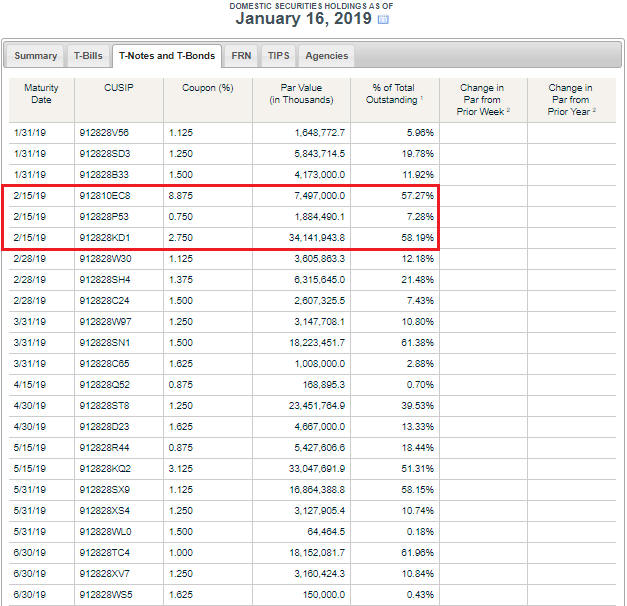Go to the Agencies tab
The height and width of the screenshot is (606, 627).
coord(326,56)
